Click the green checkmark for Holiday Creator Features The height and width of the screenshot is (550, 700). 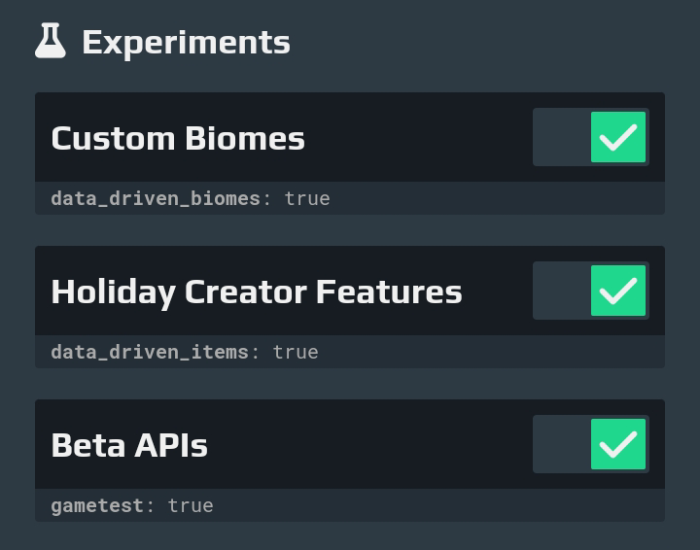pyautogui.click(x=618, y=291)
